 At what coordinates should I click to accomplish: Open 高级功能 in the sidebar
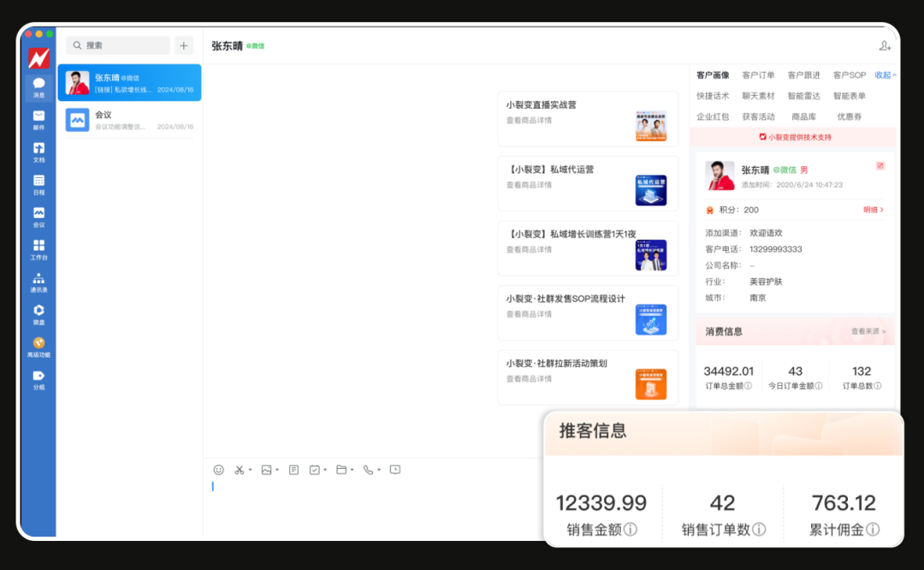tap(38, 347)
